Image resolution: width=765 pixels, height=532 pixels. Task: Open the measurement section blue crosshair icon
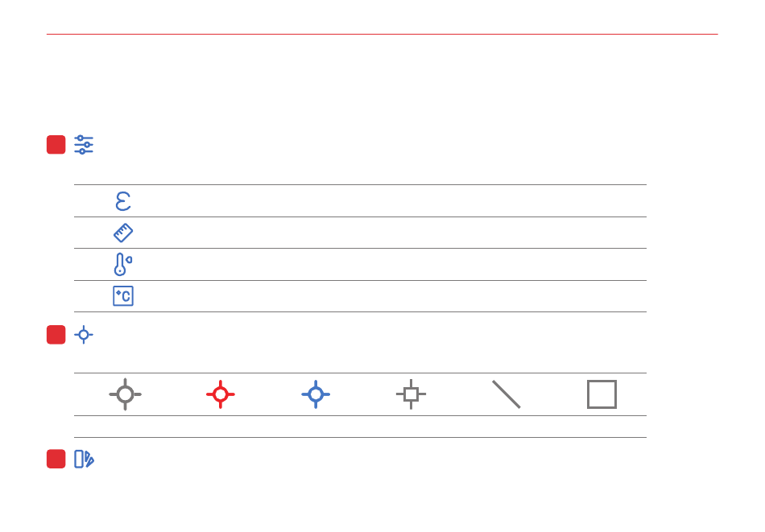click(84, 335)
